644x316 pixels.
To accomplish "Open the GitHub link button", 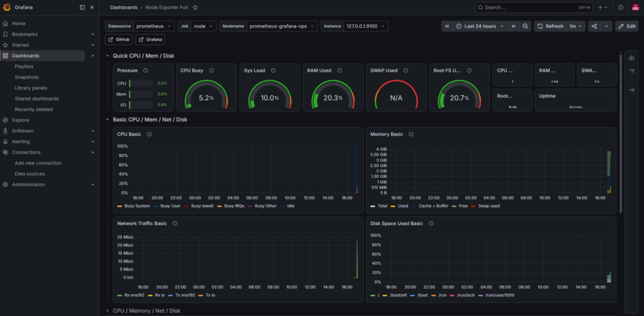I will pos(119,40).
